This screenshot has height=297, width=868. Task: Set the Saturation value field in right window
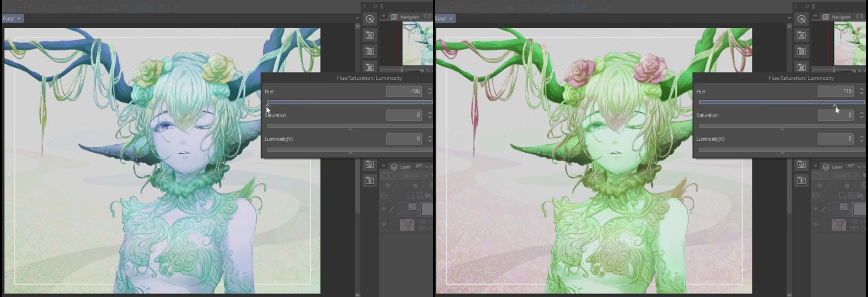click(835, 115)
